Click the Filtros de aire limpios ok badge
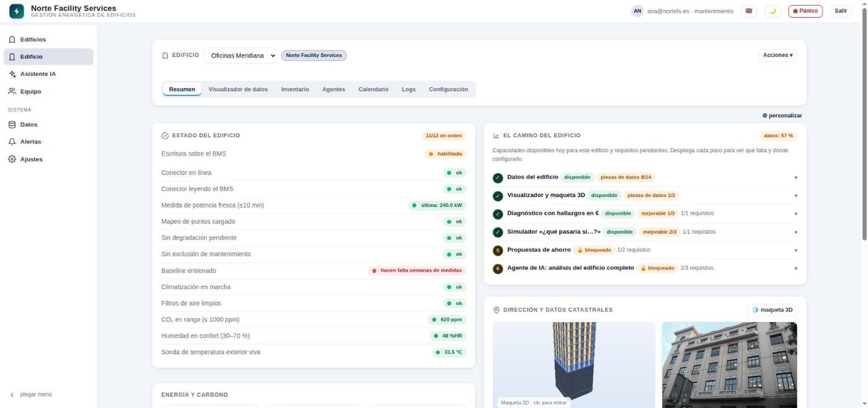The height and width of the screenshot is (408, 868). tap(454, 303)
